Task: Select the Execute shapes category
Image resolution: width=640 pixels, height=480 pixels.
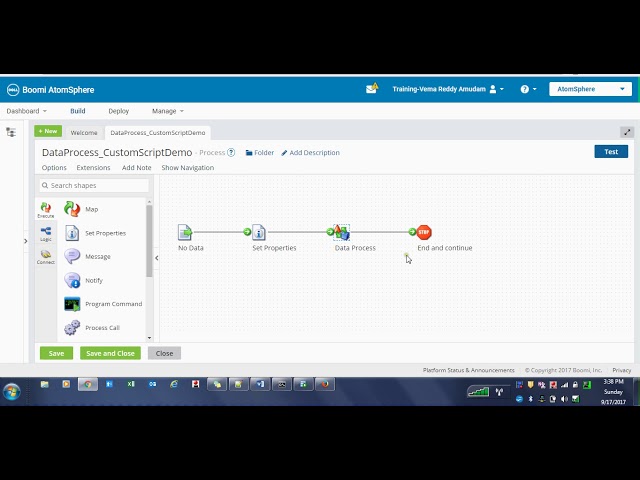Action: click(x=46, y=210)
